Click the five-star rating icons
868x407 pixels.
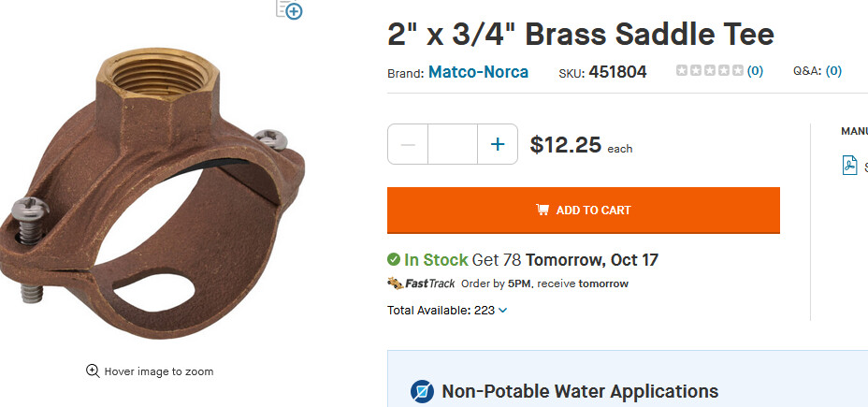[710, 71]
